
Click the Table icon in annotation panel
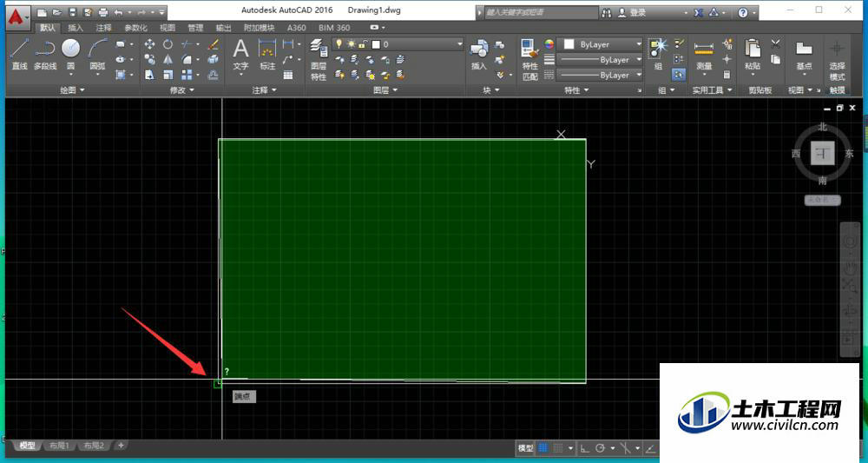[x=288, y=75]
